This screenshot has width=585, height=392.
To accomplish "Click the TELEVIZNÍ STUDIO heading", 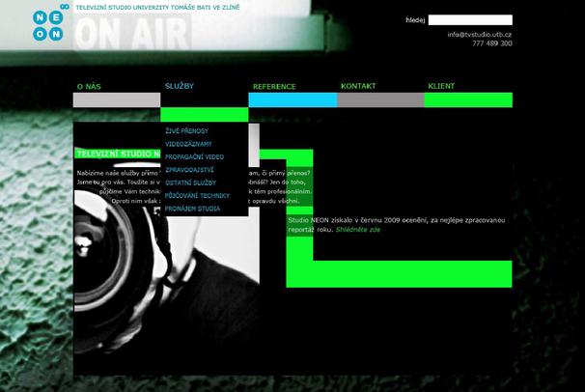I will click(x=117, y=154).
